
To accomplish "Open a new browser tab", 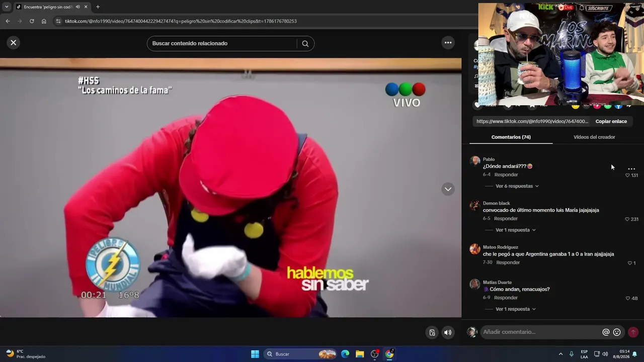I will coord(98,7).
